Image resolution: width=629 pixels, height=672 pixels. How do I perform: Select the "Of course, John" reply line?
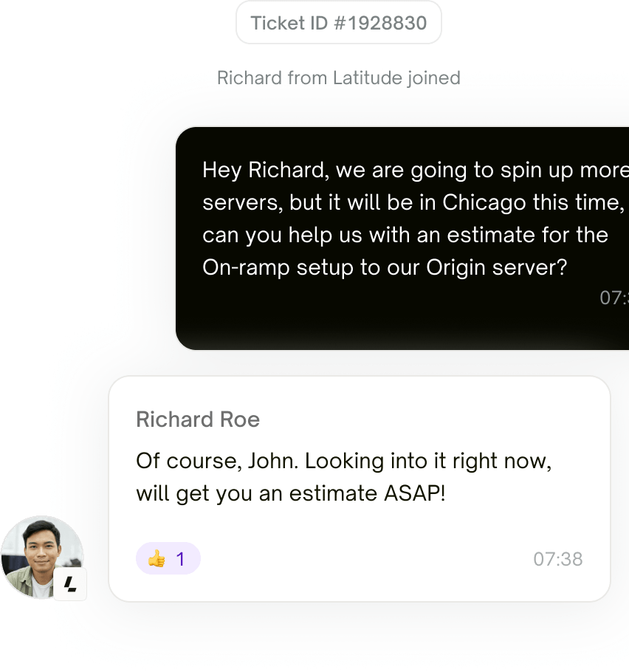point(217,462)
